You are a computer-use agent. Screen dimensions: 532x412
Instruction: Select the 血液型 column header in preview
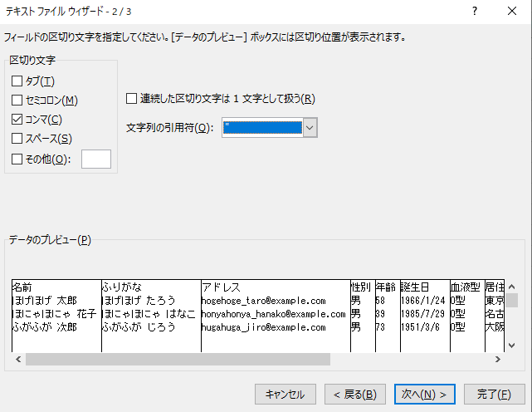pyautogui.click(x=465, y=287)
